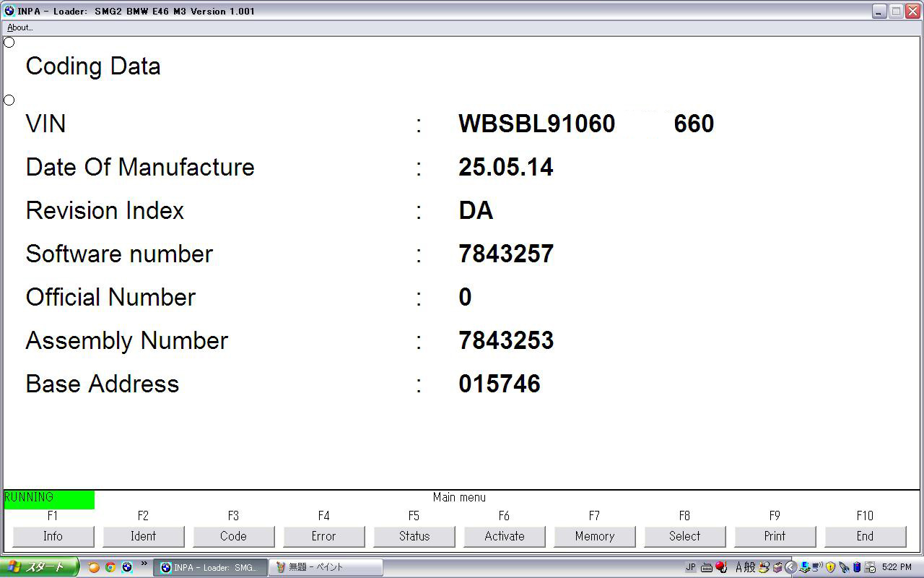Click the green RUNNING status indicator

[49, 499]
